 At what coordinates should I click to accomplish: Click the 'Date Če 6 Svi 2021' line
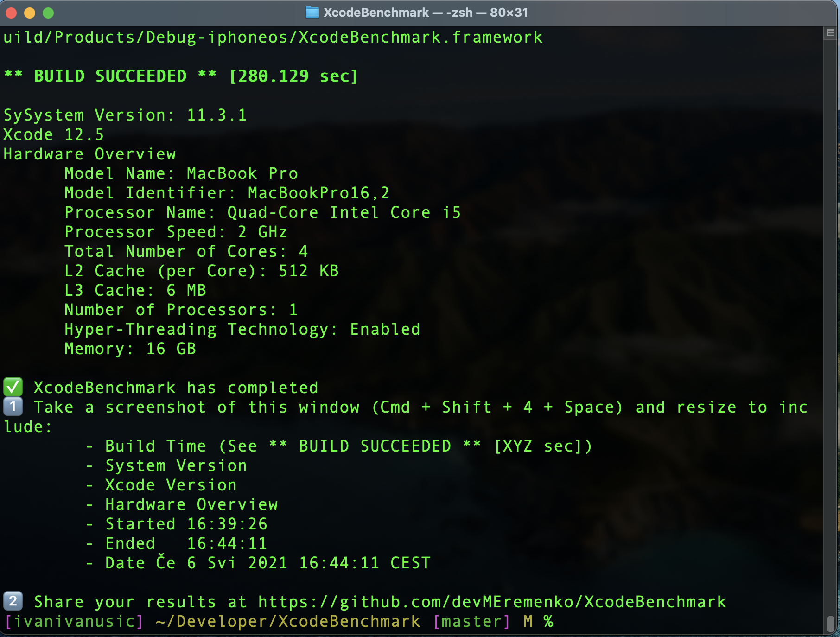point(268,563)
